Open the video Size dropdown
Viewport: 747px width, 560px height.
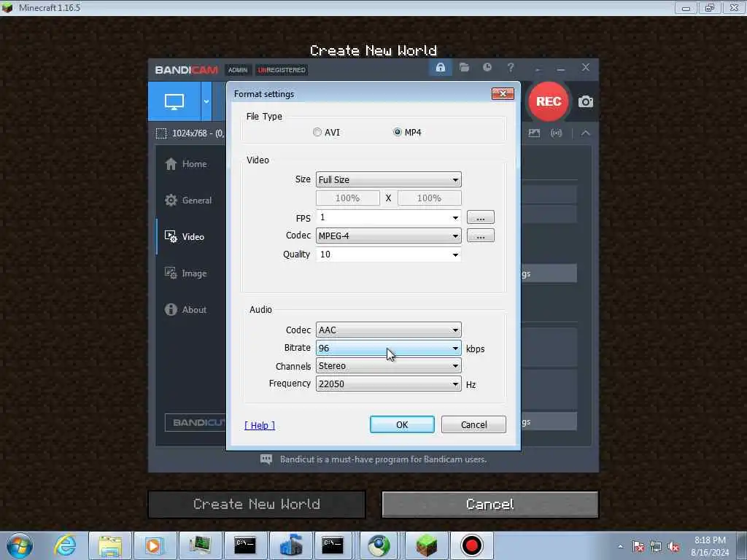[388, 179]
